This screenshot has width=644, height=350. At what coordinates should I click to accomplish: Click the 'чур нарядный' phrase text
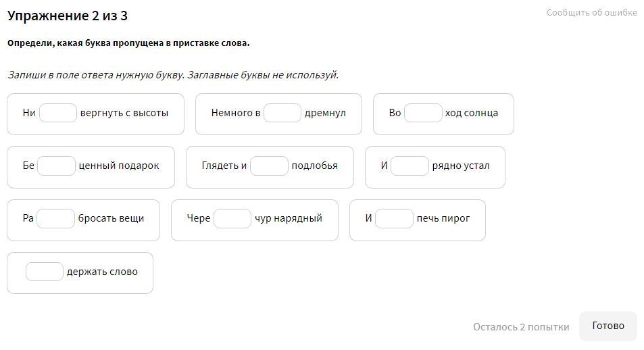(289, 218)
